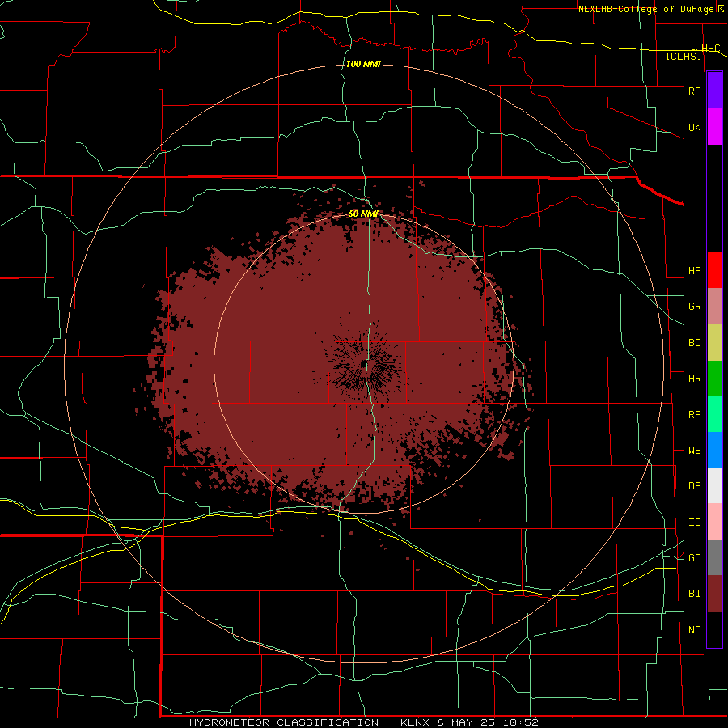The height and width of the screenshot is (728, 728).
Task: Click the red HA color swatch
Action: click(714, 270)
